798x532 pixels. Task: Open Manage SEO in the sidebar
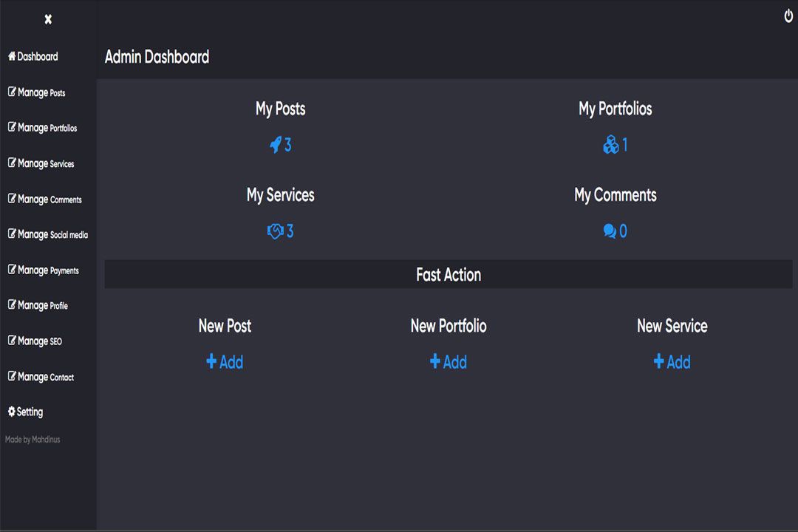click(35, 341)
